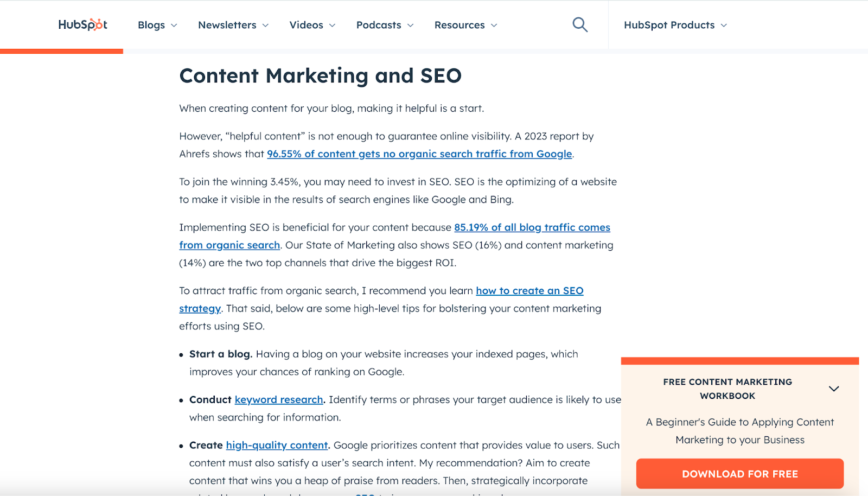Visit the how to create an SEO strategy link

(529, 291)
